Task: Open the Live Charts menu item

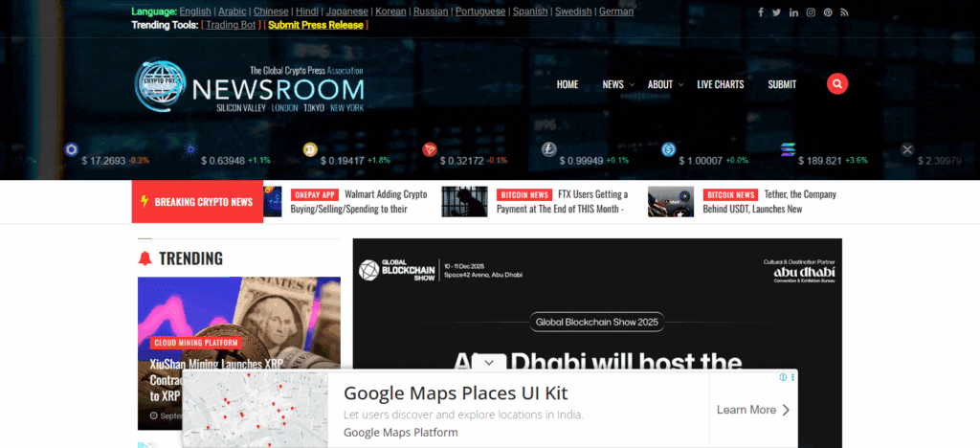Action: [720, 84]
